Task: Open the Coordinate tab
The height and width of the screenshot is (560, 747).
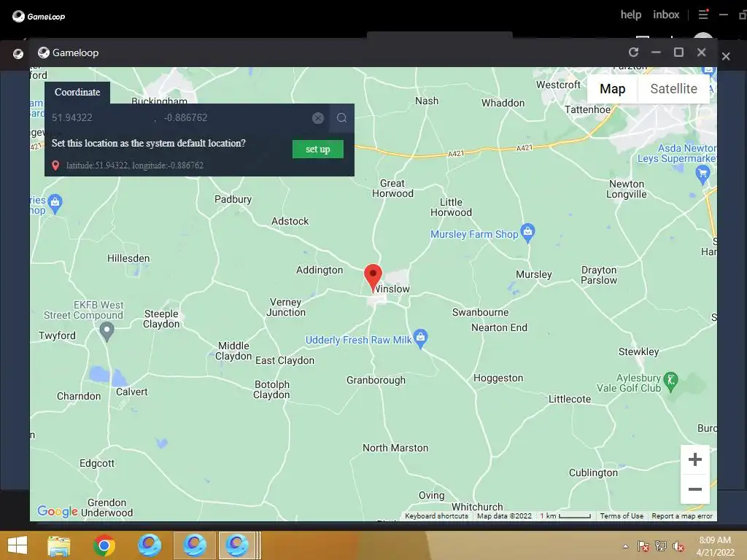Action: 77,93
